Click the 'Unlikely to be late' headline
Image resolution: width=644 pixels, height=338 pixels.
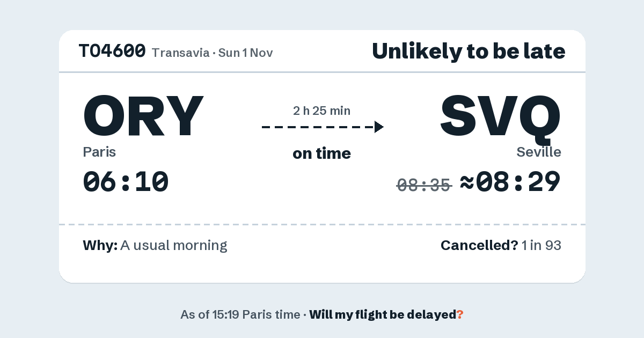pos(469,52)
